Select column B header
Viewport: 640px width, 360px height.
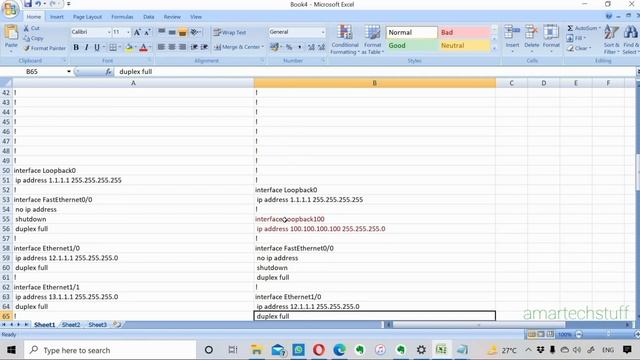(374, 83)
